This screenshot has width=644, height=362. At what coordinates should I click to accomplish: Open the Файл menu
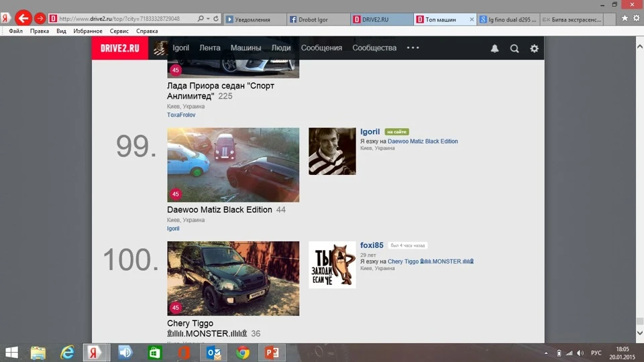tap(15, 31)
